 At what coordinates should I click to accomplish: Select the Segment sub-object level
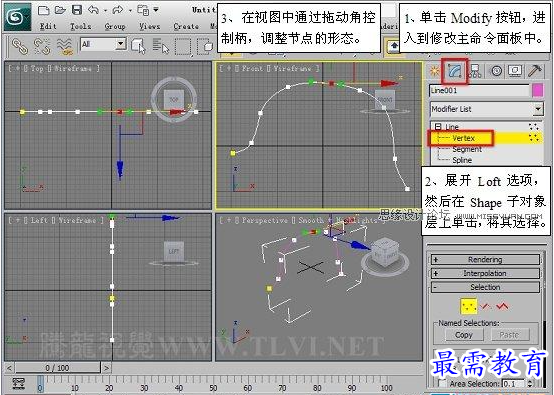(467, 149)
